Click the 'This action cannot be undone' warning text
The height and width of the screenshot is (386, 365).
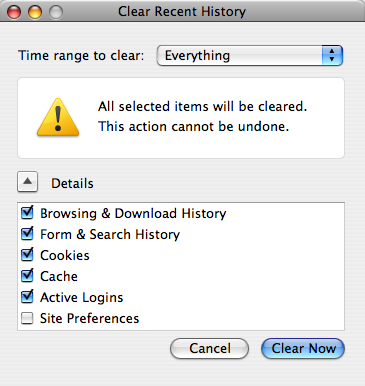193,126
